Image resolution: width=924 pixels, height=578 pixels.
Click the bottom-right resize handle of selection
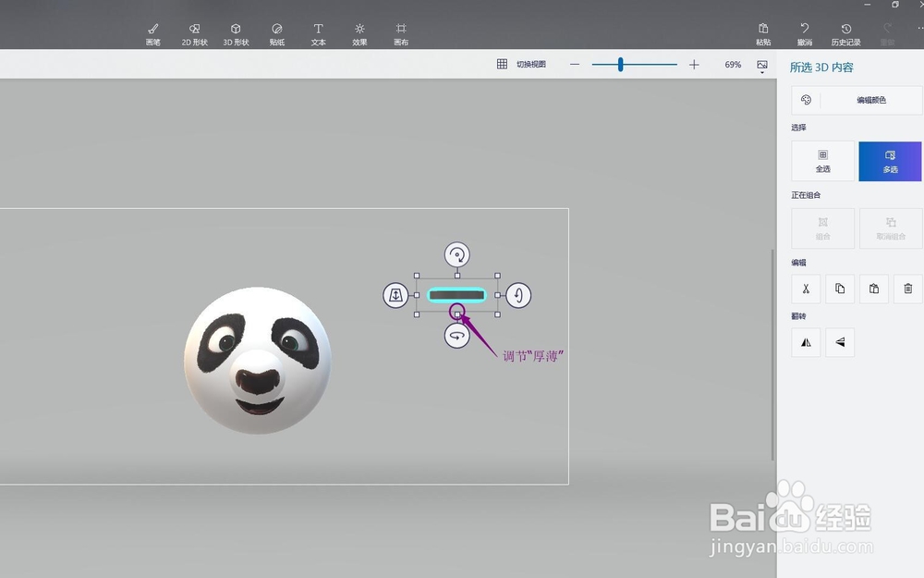tap(497, 314)
